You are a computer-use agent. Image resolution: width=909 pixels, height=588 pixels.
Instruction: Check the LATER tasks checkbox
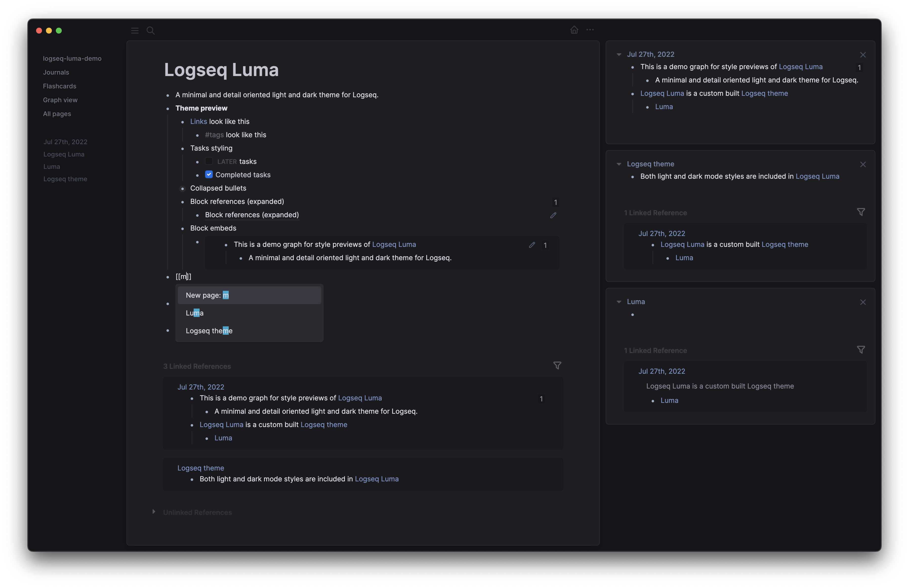(209, 161)
